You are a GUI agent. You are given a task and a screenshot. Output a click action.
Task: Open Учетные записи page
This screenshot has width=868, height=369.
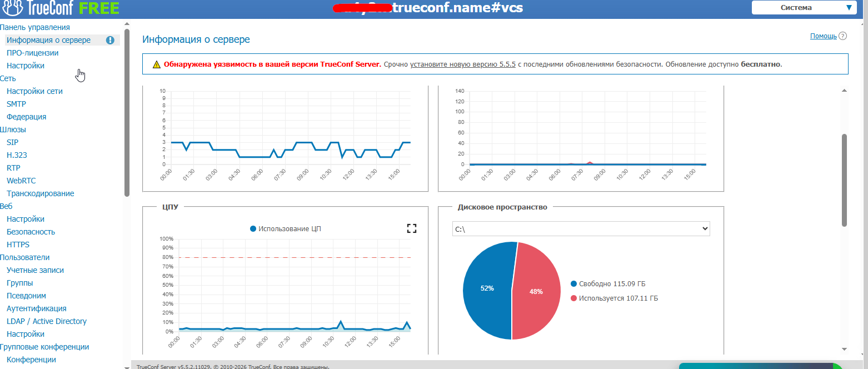pos(35,270)
